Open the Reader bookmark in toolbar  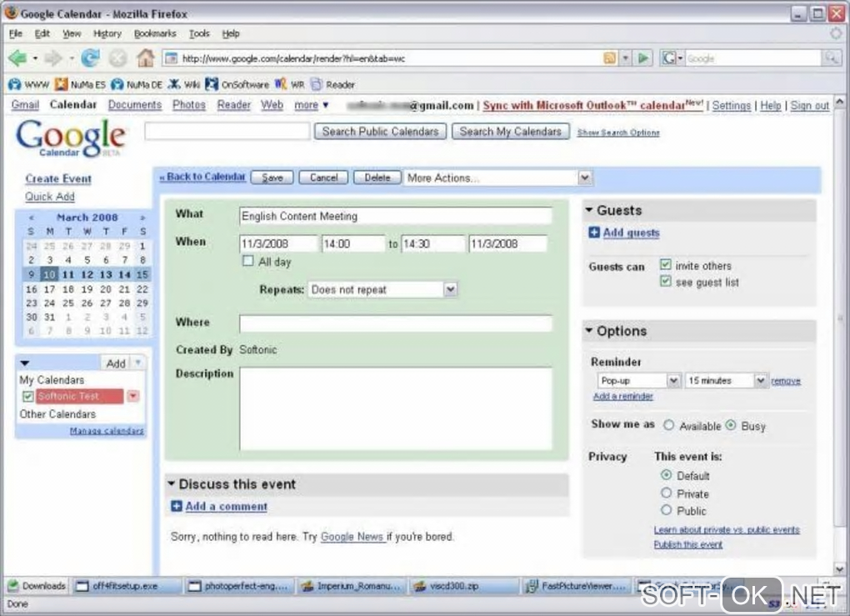[332, 84]
